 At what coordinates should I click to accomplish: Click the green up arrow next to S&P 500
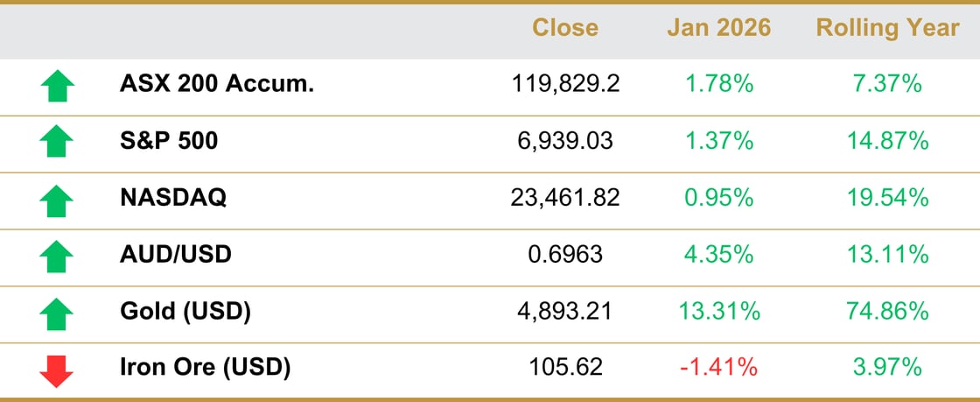58,142
